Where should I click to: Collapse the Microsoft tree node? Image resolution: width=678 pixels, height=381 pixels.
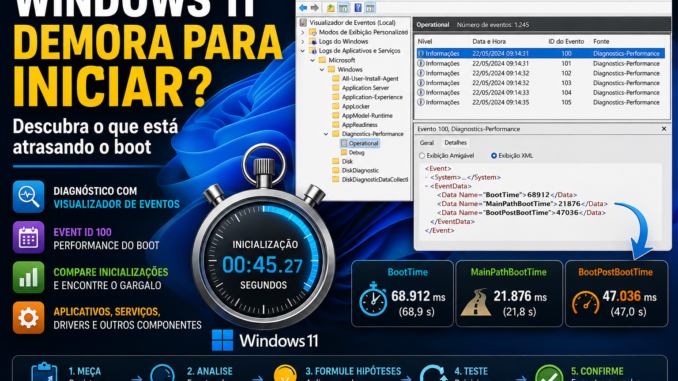pyautogui.click(x=313, y=60)
